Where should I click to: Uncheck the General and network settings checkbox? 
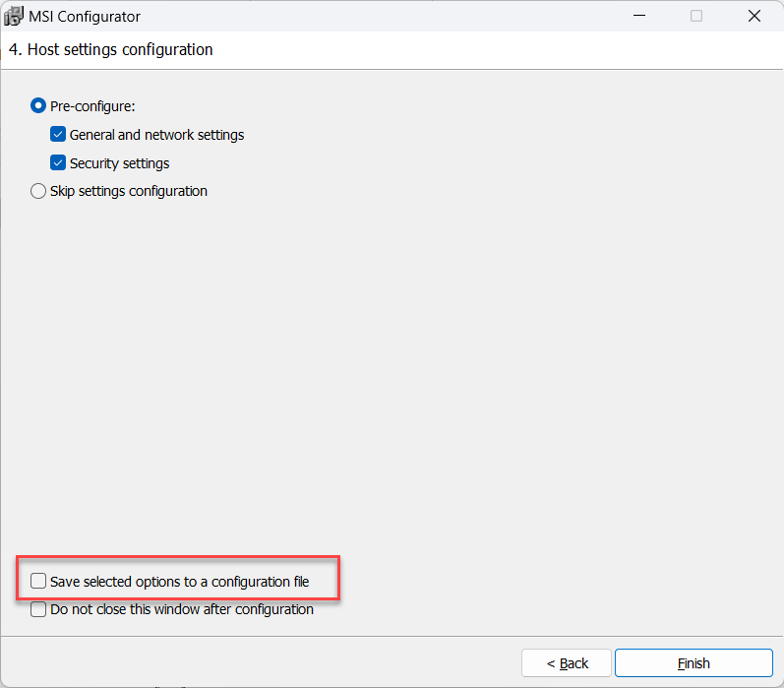pos(58,135)
